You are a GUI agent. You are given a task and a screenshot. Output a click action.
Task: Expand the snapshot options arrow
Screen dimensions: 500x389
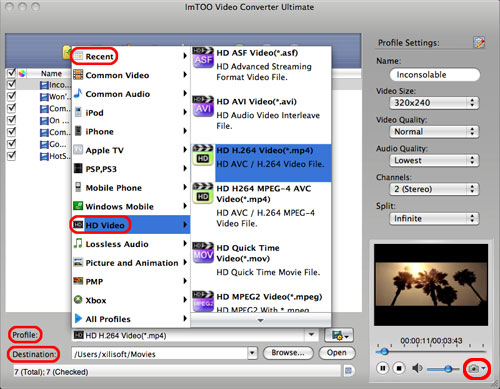pos(483,368)
